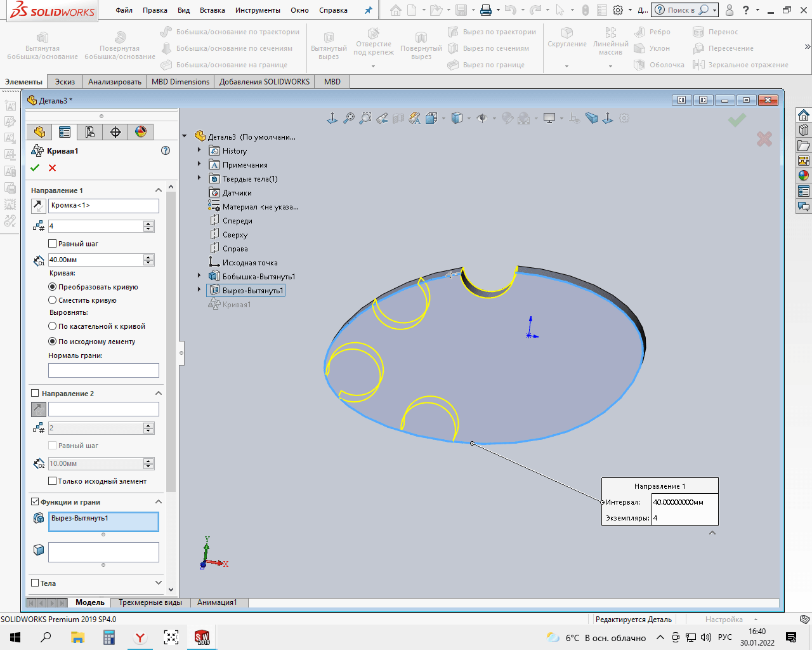Expand the Бобышка-Вытянуть1 tree node
This screenshot has height=650, width=812.
tap(199, 276)
